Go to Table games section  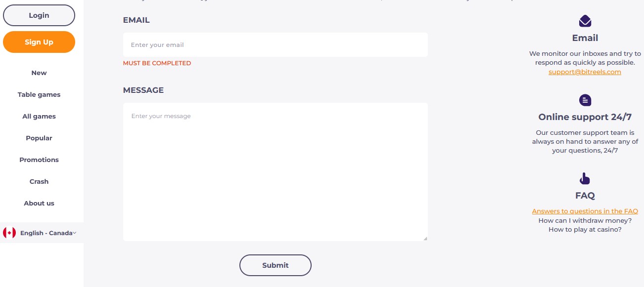pyautogui.click(x=39, y=94)
